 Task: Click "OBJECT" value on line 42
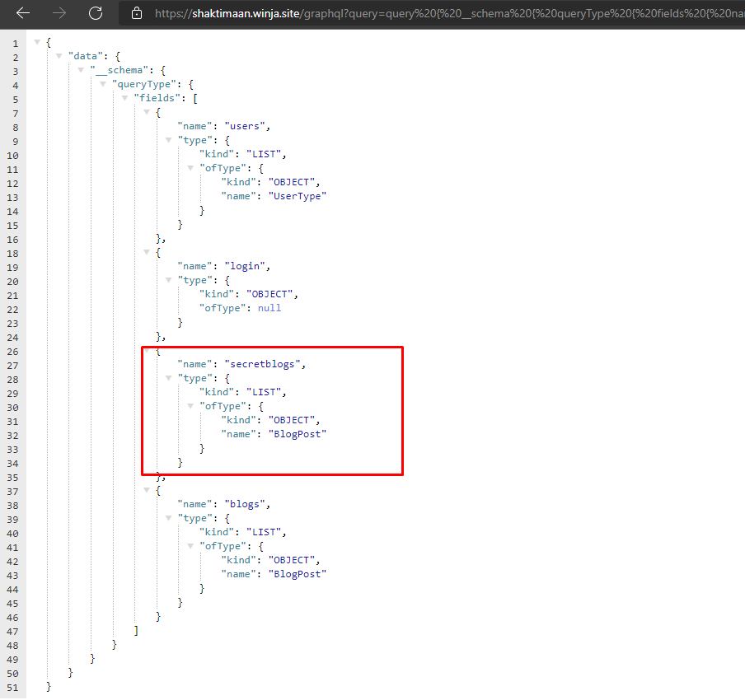click(292, 560)
